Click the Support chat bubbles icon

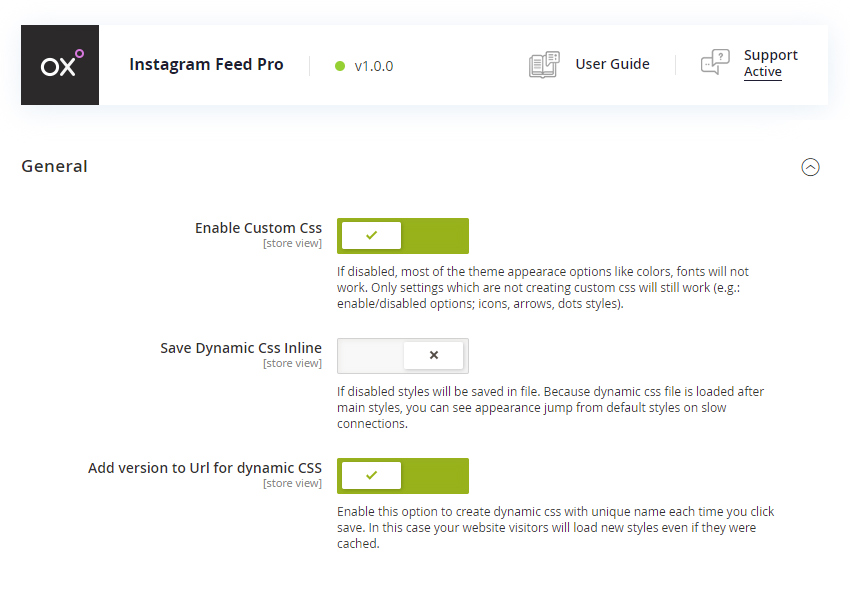[x=715, y=61]
